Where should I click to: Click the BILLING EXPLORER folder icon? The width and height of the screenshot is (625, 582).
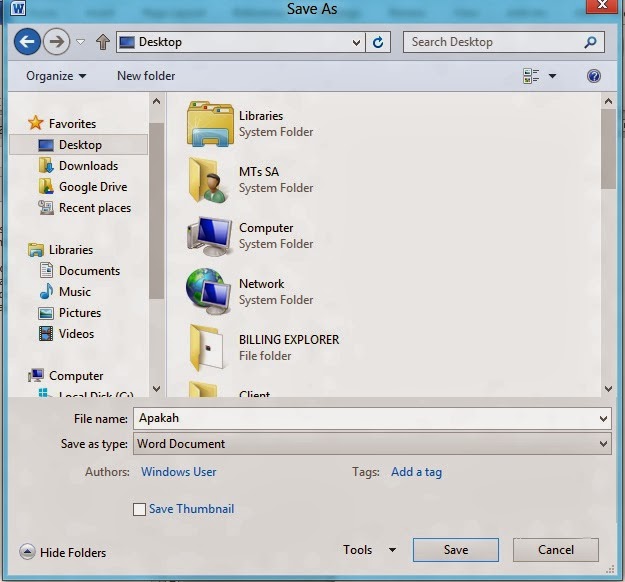point(206,348)
